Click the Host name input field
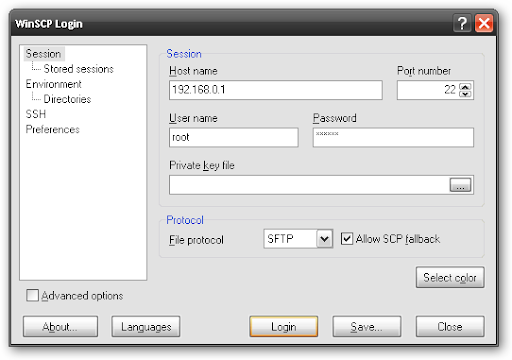512x360 pixels. (276, 90)
